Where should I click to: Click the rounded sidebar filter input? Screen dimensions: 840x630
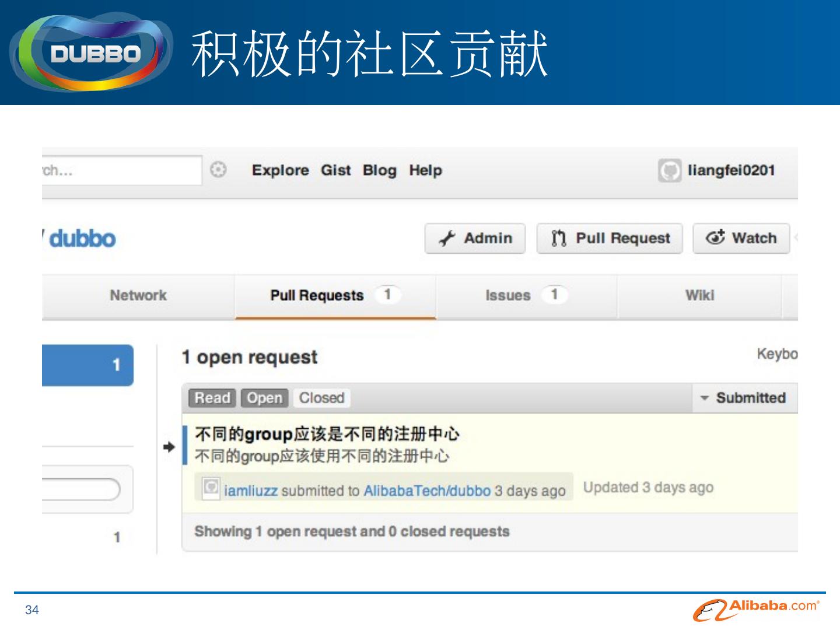[80, 489]
